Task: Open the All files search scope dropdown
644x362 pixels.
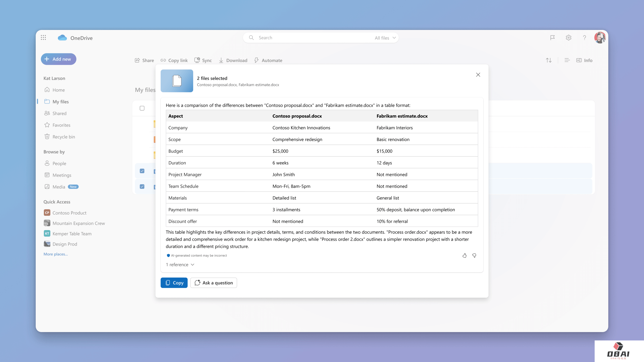Action: tap(385, 38)
